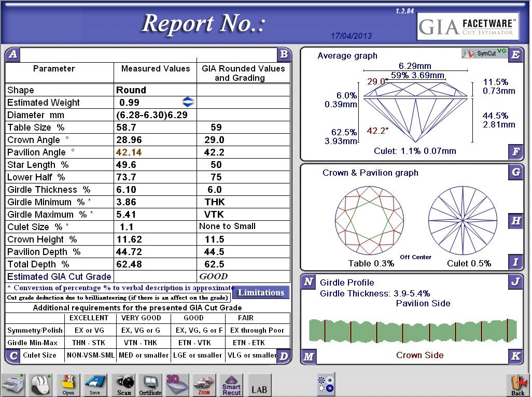The width and height of the screenshot is (532, 397).
Task: Launch Smart Recut
Action: [x=231, y=384]
